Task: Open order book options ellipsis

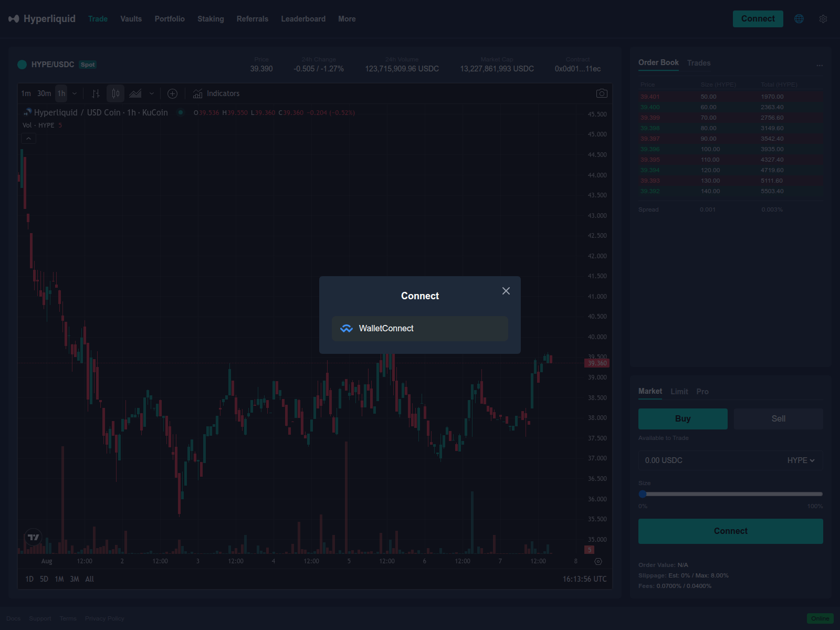Action: click(820, 66)
